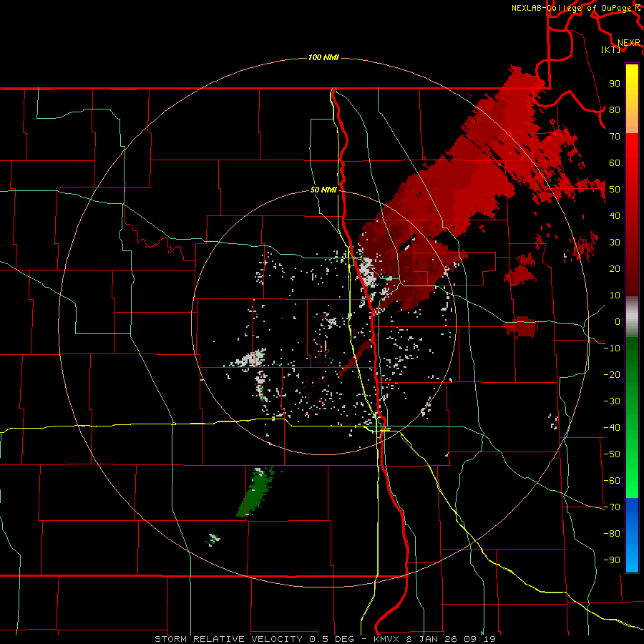This screenshot has width=644, height=644.
Task: Select the 70 value on velocity scale
Action: click(x=615, y=137)
